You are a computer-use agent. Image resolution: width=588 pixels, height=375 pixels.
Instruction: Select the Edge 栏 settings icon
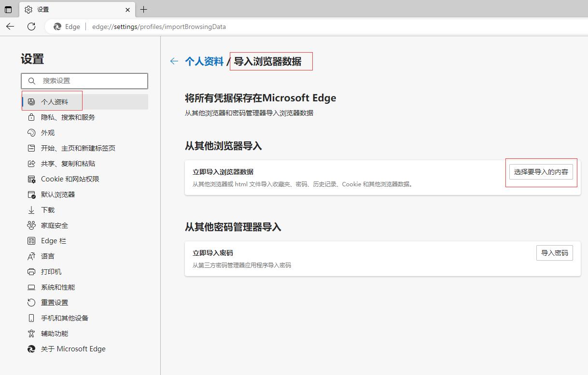pyautogui.click(x=30, y=240)
